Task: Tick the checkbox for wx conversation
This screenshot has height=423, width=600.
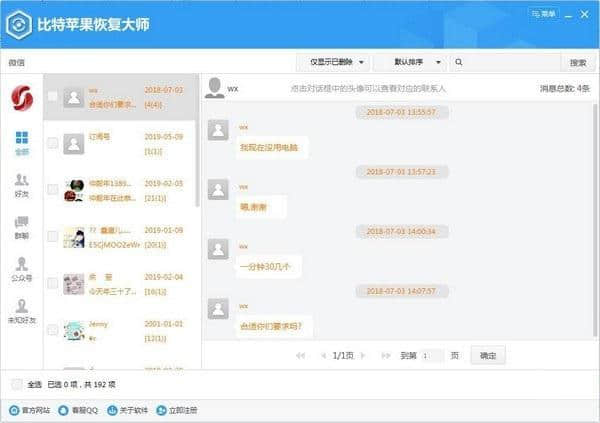Action: click(x=52, y=97)
